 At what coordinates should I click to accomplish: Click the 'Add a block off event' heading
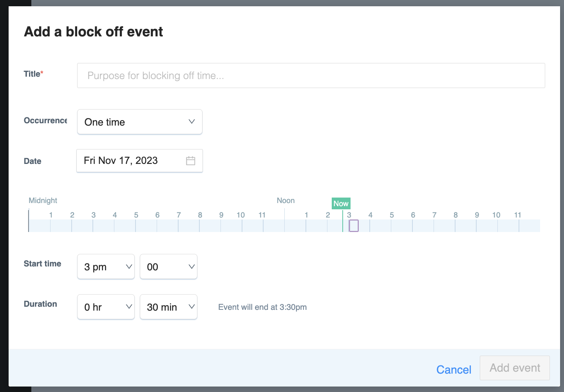[94, 32]
